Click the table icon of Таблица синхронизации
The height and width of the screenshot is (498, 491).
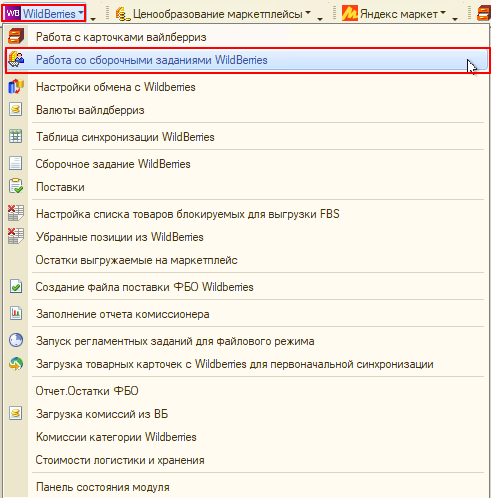[x=15, y=136]
